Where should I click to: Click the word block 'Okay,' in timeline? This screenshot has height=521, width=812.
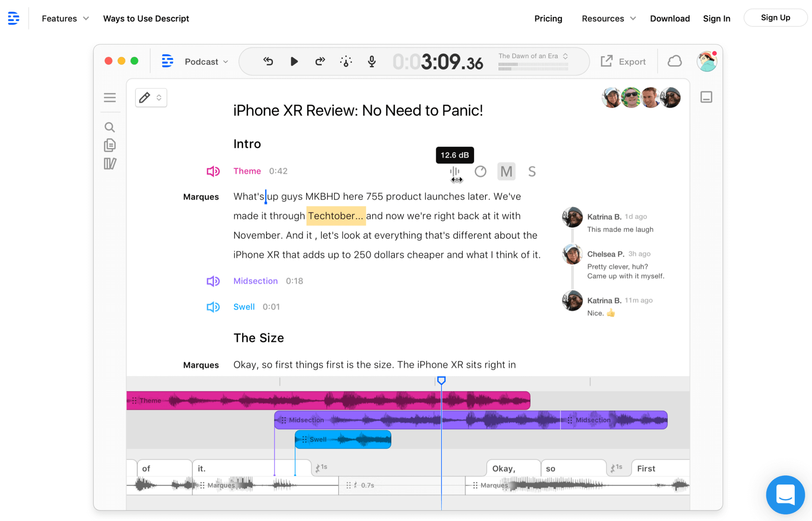pyautogui.click(x=514, y=468)
